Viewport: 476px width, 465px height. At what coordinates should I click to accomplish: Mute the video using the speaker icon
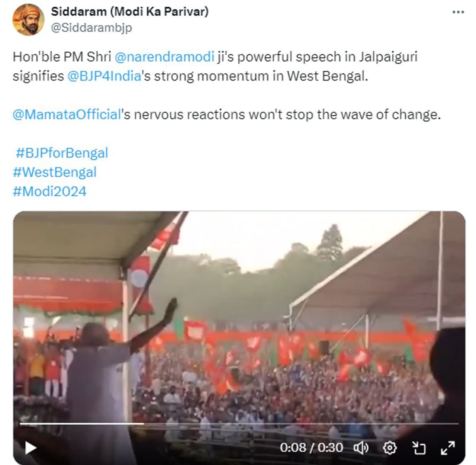tap(361, 448)
